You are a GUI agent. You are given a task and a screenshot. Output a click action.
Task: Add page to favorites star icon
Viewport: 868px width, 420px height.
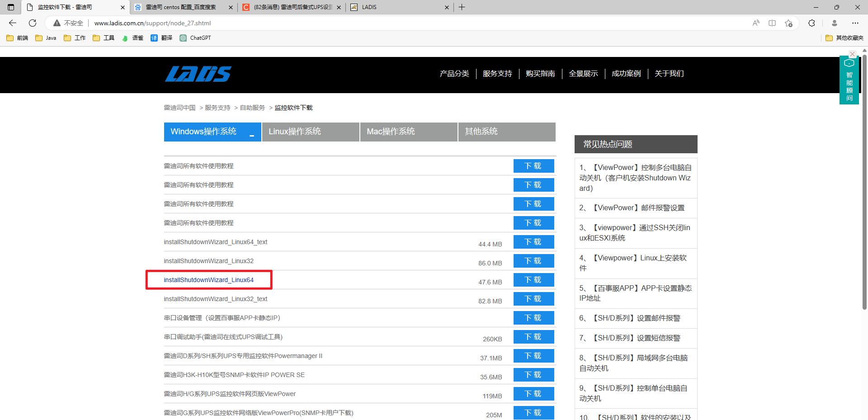[789, 23]
